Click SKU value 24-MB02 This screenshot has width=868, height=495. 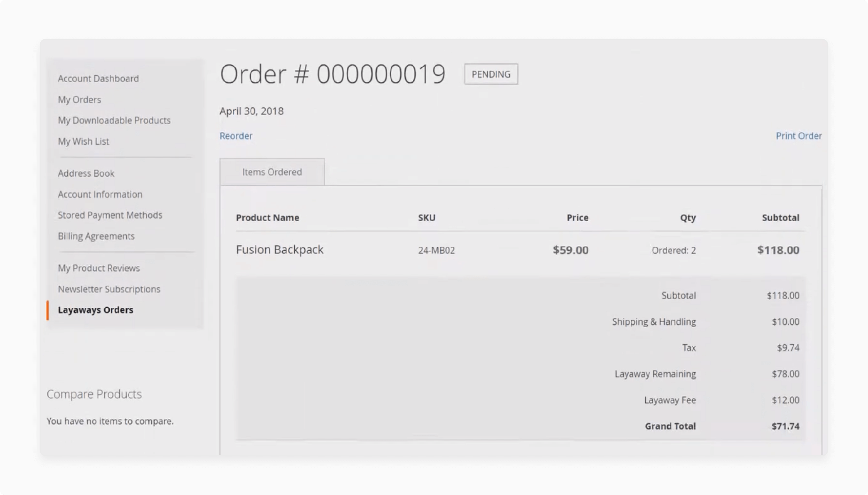point(437,251)
